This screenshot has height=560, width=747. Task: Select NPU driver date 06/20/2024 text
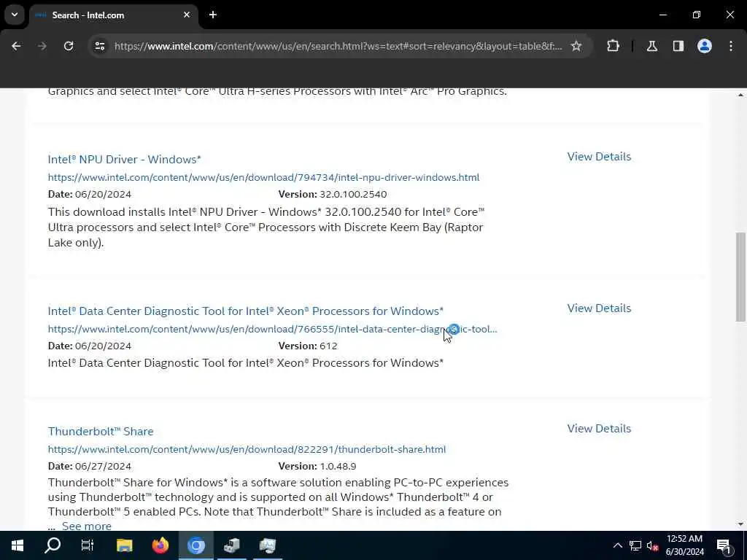click(x=103, y=194)
